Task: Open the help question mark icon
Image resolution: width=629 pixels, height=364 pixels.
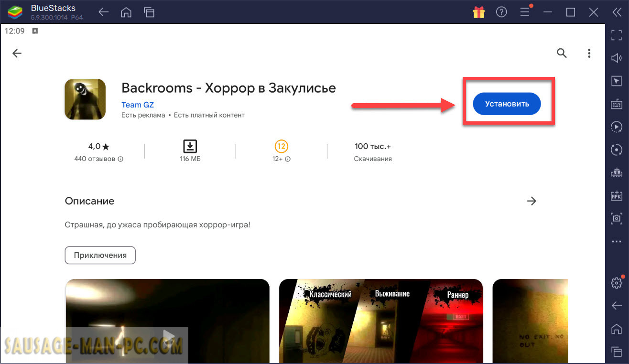Action: point(501,12)
